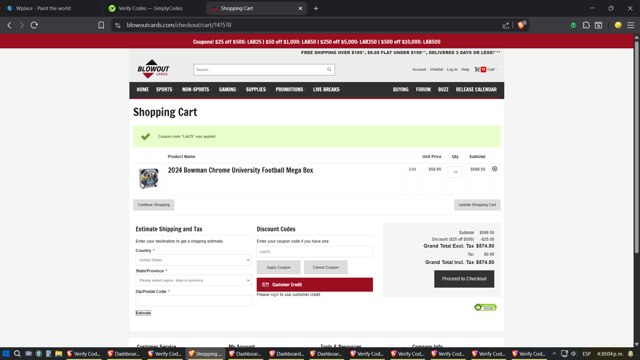Click the Cancel Coupon button
This screenshot has width=640, height=360.
coord(326,267)
